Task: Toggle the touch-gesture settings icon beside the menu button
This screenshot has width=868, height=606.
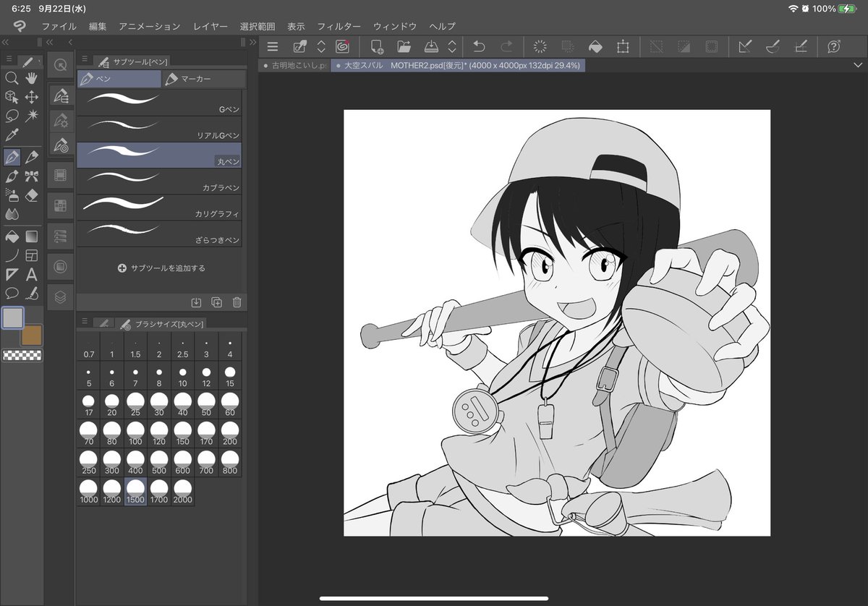Action: 299,46
